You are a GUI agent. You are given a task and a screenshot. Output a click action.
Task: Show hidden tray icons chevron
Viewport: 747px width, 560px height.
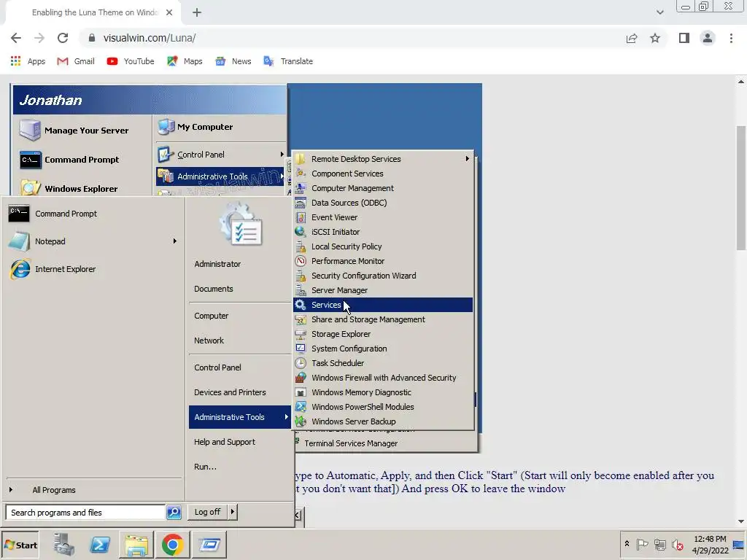tap(627, 544)
